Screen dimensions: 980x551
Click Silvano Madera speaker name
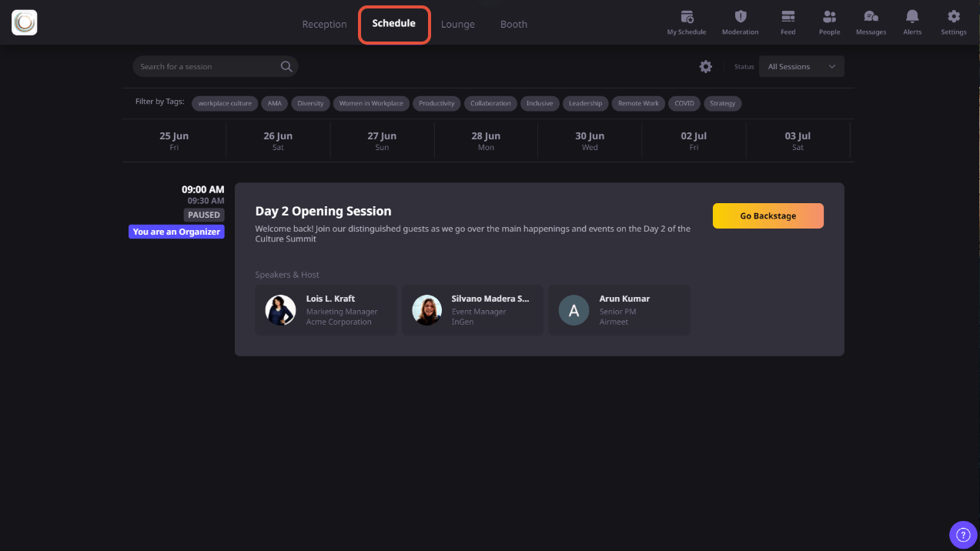490,299
